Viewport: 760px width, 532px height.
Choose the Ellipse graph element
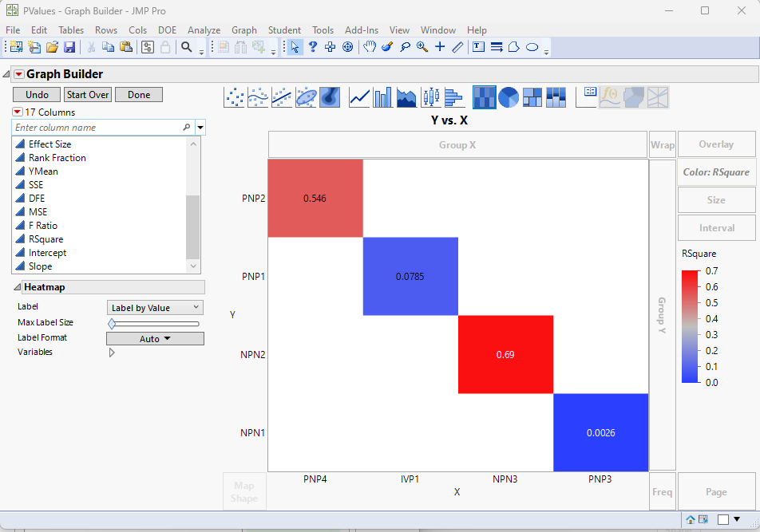click(x=306, y=97)
